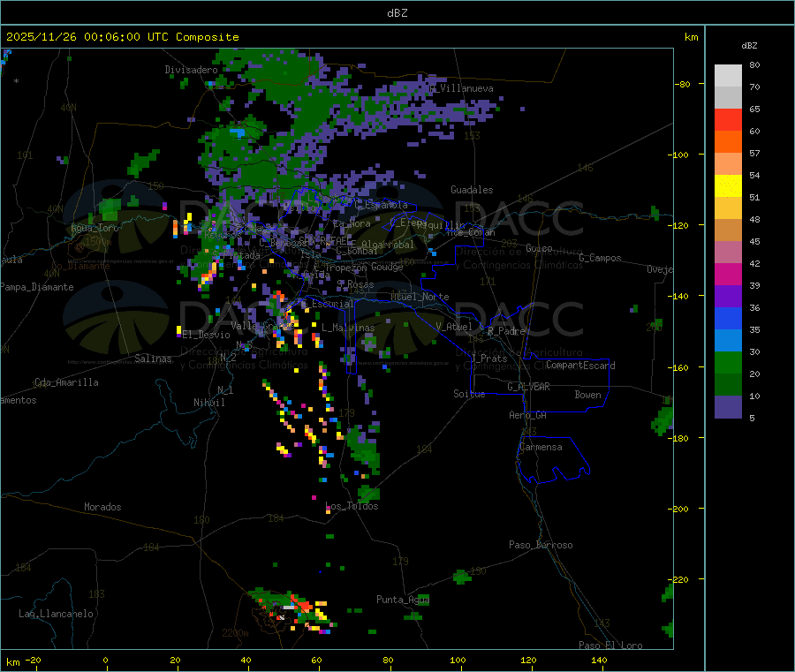Select the green 20-30 dBZ legend swatch
The width and height of the screenshot is (795, 672).
point(728,362)
